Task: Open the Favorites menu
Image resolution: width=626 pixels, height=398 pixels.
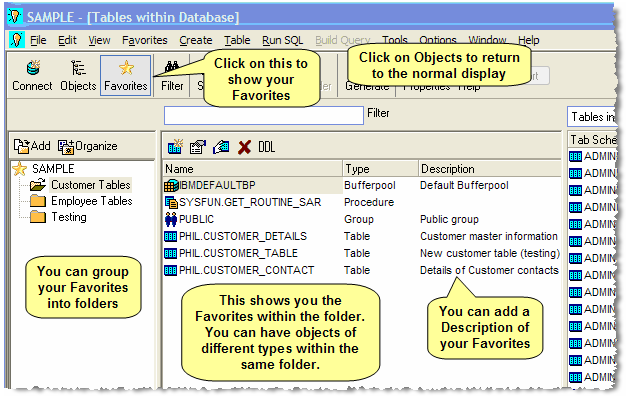Action: [x=145, y=40]
